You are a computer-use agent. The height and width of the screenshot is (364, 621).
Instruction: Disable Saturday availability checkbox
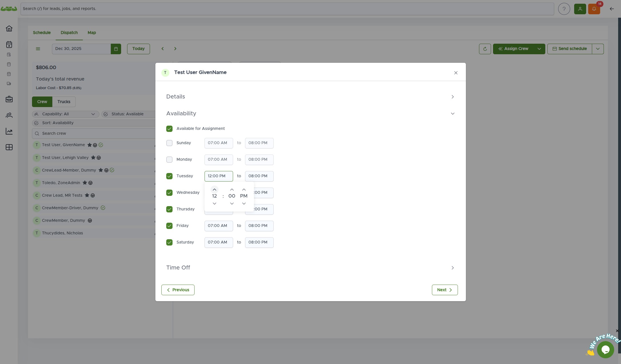[169, 242]
